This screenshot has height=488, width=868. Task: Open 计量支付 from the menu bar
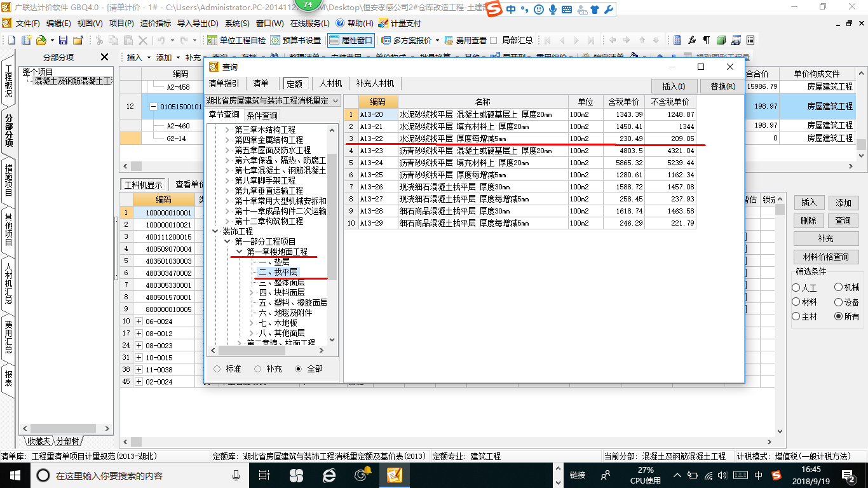click(x=400, y=23)
